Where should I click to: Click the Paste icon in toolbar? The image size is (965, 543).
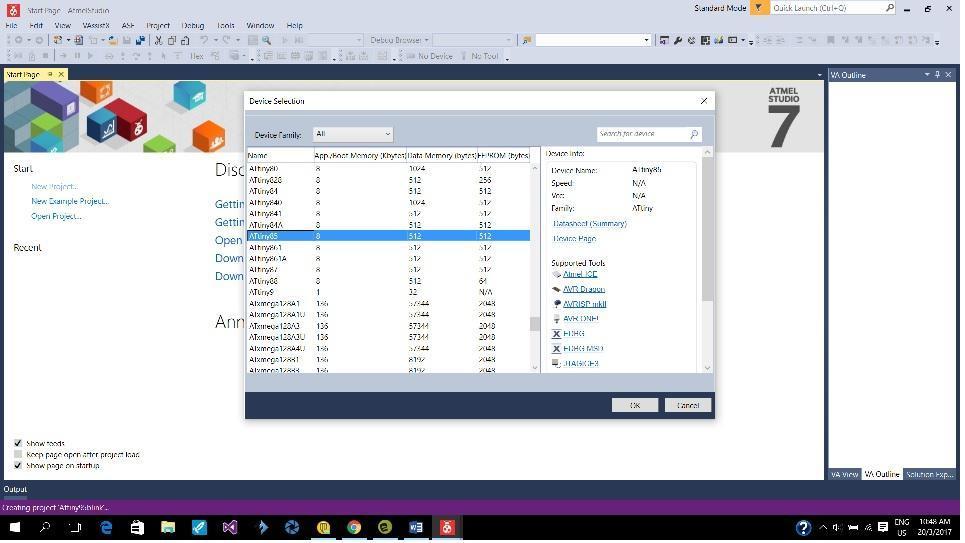[x=185, y=40]
